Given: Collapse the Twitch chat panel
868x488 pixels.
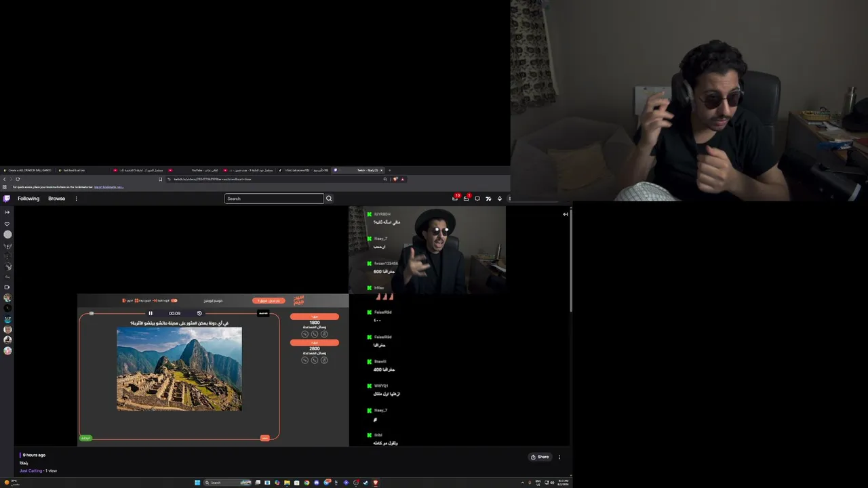Looking at the screenshot, I should coord(566,214).
